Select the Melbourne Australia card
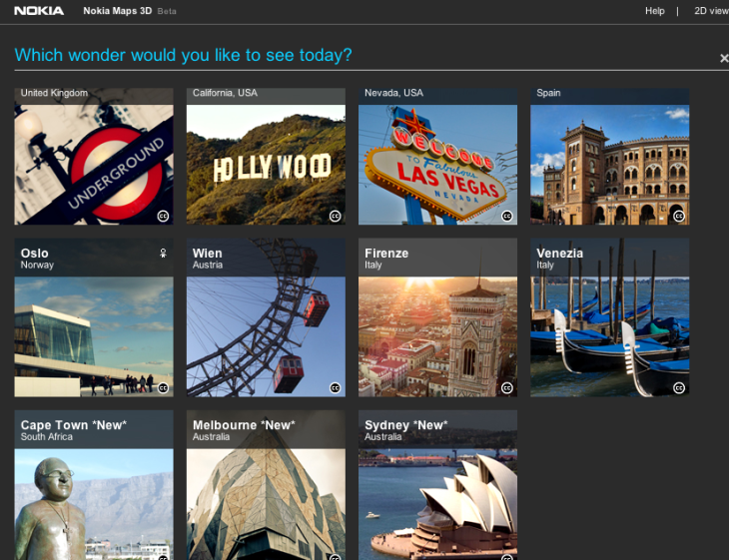This screenshot has height=560, width=729. (x=266, y=485)
